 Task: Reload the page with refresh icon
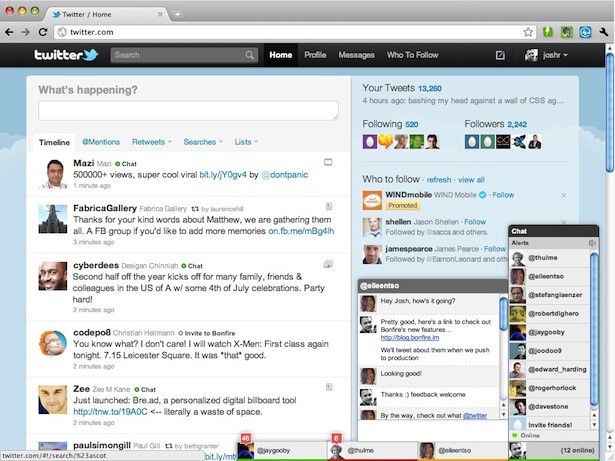[43, 32]
